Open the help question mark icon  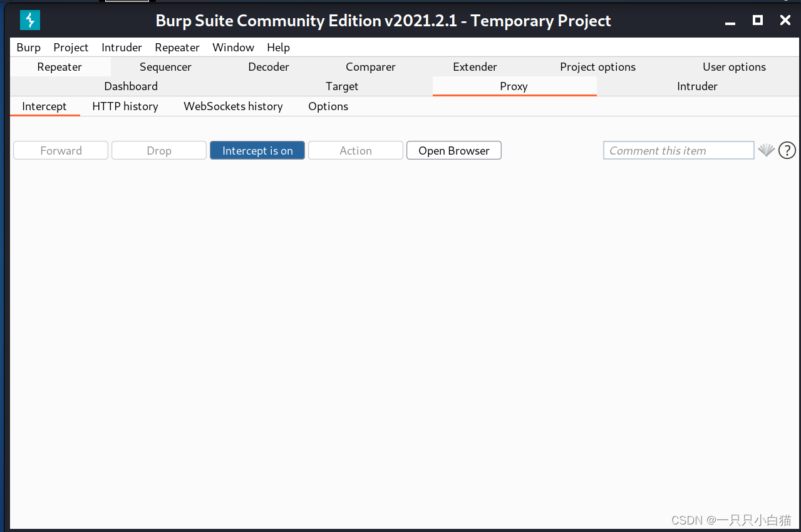pyautogui.click(x=787, y=150)
